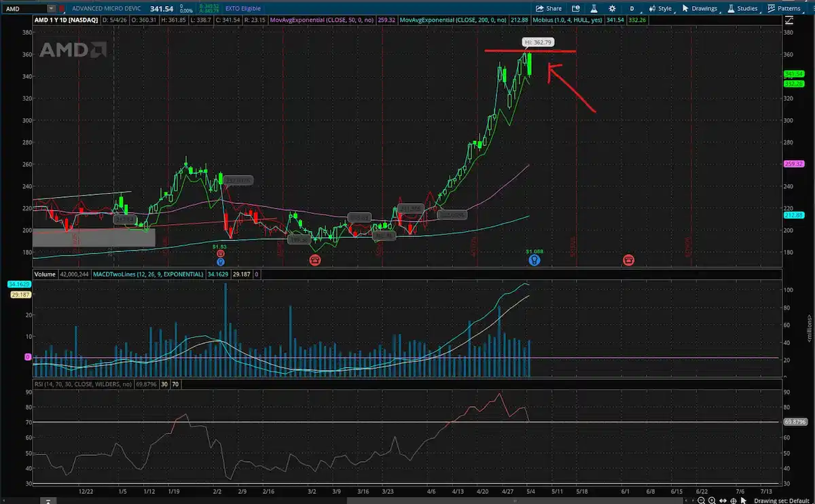Open the Studies menu
The width and height of the screenshot is (815, 504).
742,8
